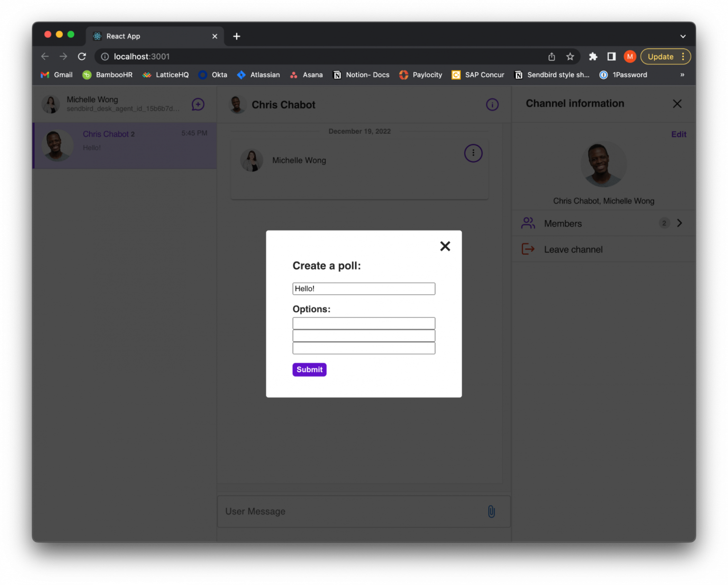The width and height of the screenshot is (728, 585).
Task: Click Edit in Channel information
Action: (678, 134)
